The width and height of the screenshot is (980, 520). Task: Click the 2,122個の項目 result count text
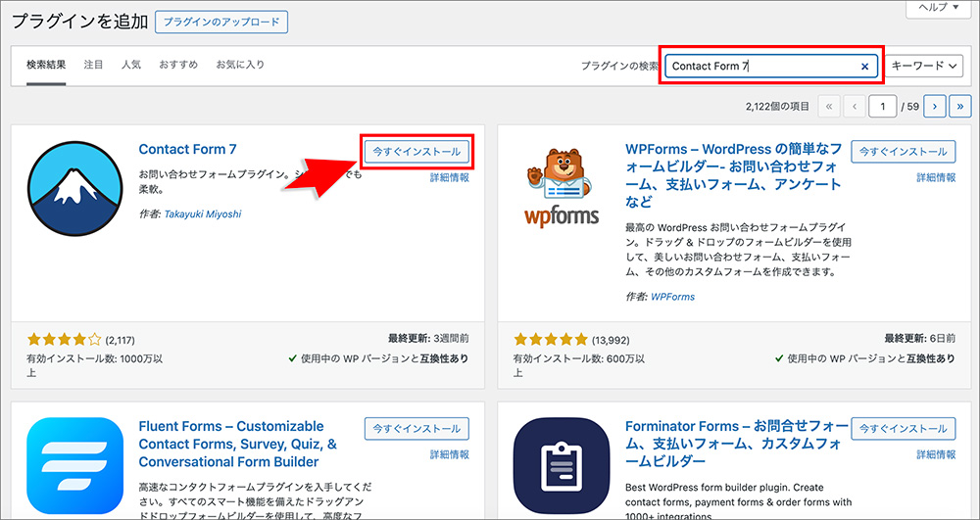click(777, 106)
